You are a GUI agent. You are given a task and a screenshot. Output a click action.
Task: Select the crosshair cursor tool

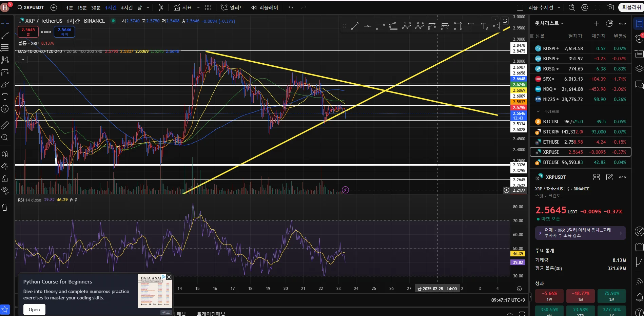pyautogui.click(x=5, y=23)
